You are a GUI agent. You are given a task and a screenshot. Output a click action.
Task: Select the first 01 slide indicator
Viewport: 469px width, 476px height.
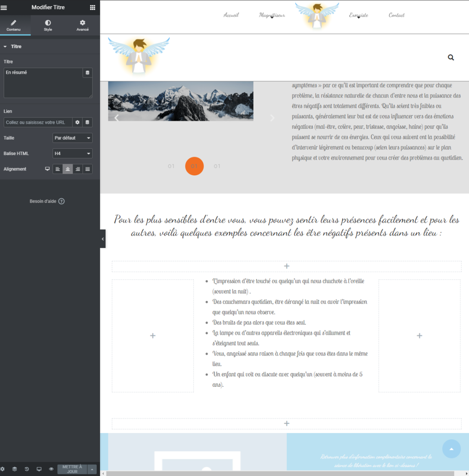point(171,166)
